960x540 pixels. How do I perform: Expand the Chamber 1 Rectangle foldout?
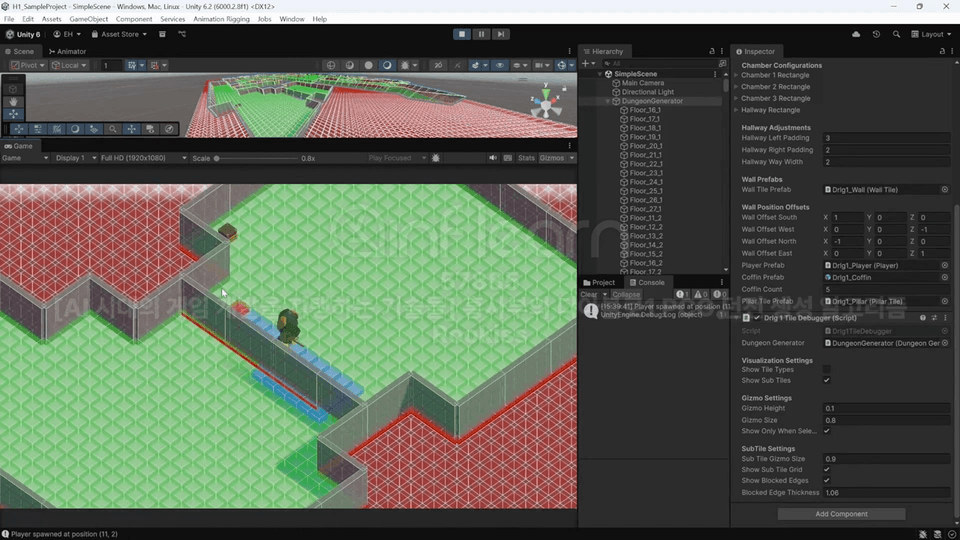click(737, 75)
